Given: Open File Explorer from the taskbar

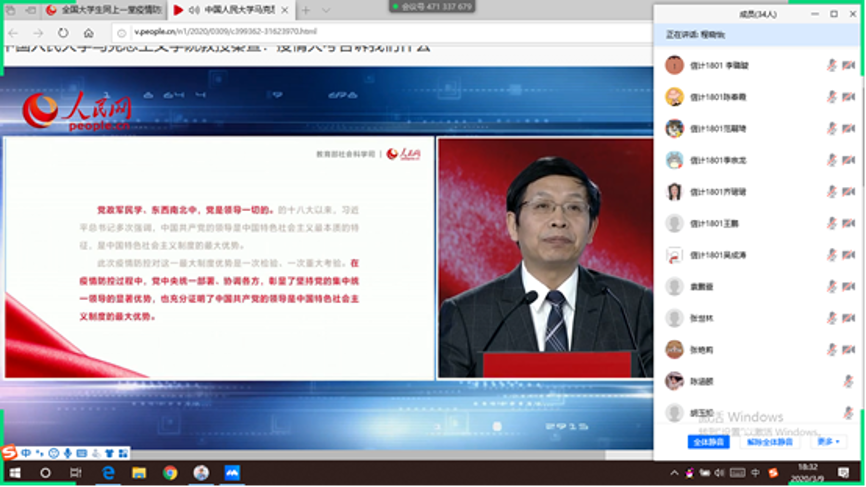Looking at the screenshot, I should coord(139,472).
